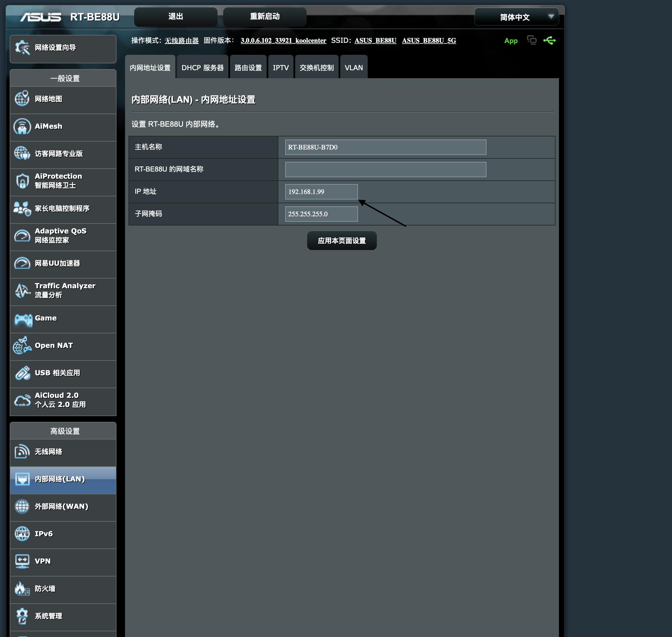This screenshot has width=672, height=637.
Task: Click the 一般设置 section header
Action: (63, 78)
